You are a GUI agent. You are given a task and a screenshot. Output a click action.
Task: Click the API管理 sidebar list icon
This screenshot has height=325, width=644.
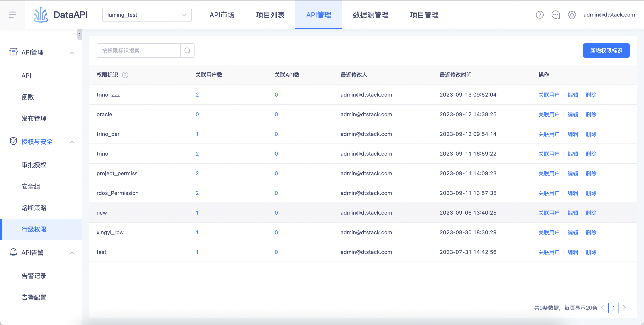13,52
